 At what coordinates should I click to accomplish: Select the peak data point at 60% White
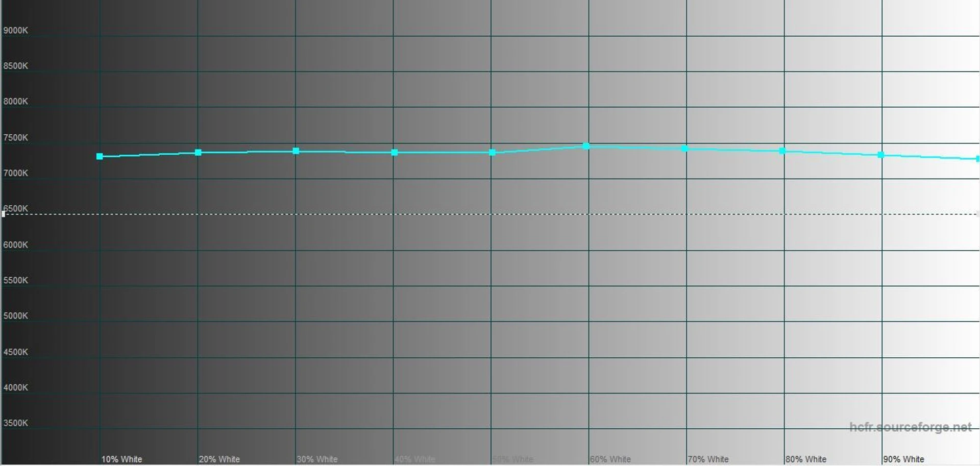point(586,146)
